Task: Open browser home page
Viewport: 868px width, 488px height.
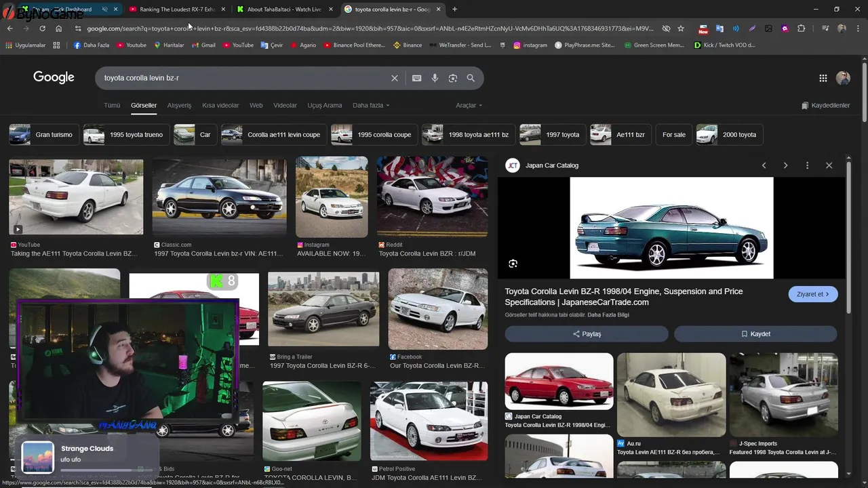Action: coord(58,28)
